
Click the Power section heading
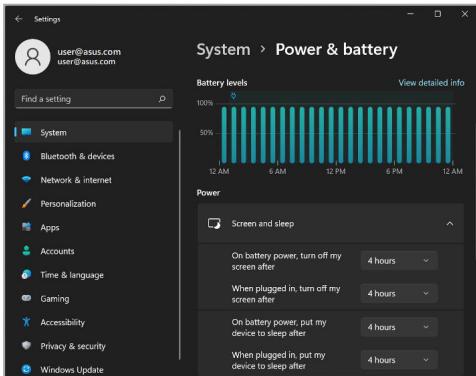pos(208,193)
